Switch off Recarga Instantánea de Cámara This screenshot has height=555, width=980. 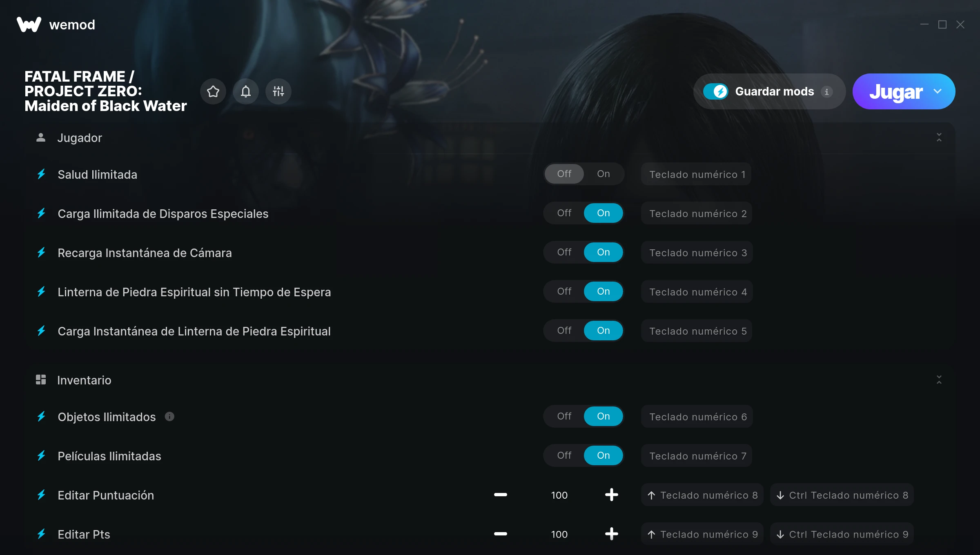564,252
